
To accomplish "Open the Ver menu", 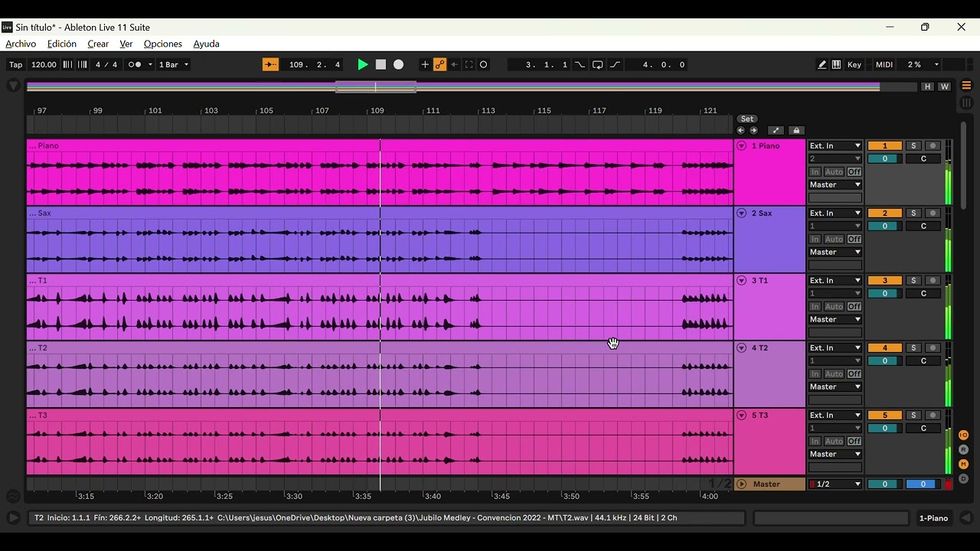I will [126, 44].
